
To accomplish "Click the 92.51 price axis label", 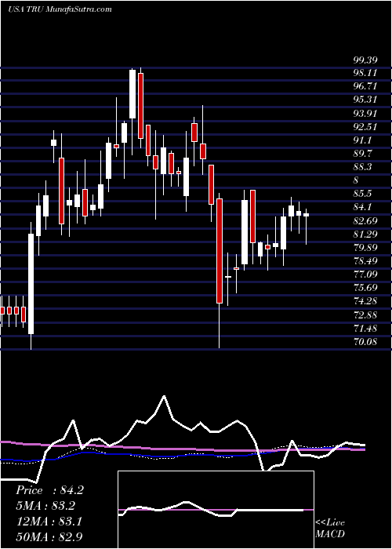I will click(x=365, y=127).
